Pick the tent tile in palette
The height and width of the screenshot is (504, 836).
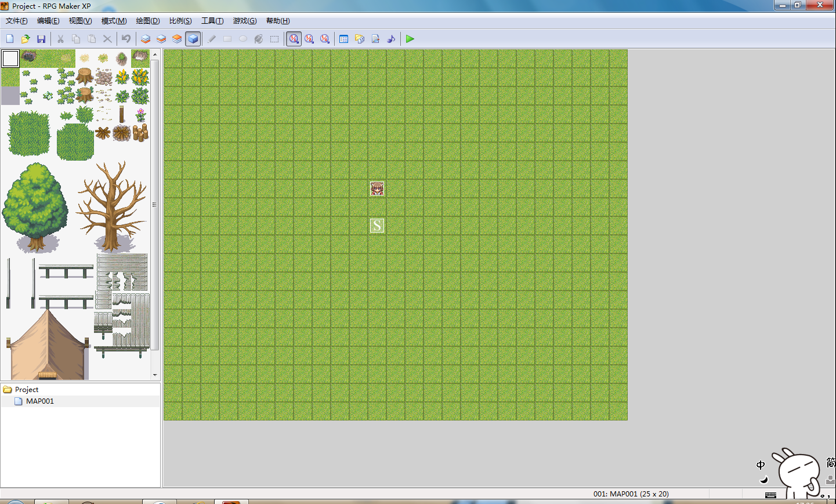tap(48, 345)
